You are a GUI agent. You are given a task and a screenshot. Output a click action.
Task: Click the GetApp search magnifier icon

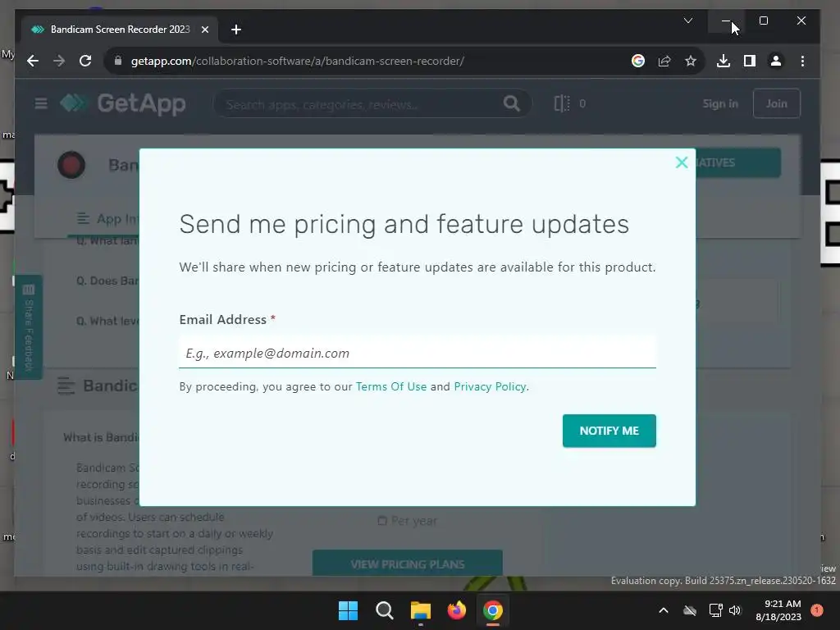pos(512,103)
